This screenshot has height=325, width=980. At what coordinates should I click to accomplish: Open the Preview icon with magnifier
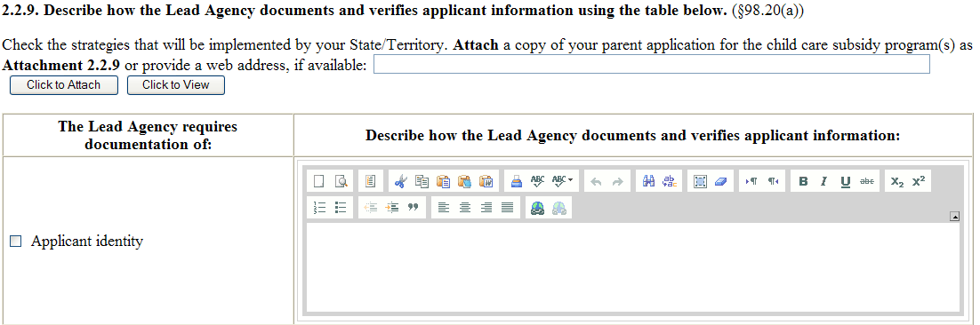341,181
